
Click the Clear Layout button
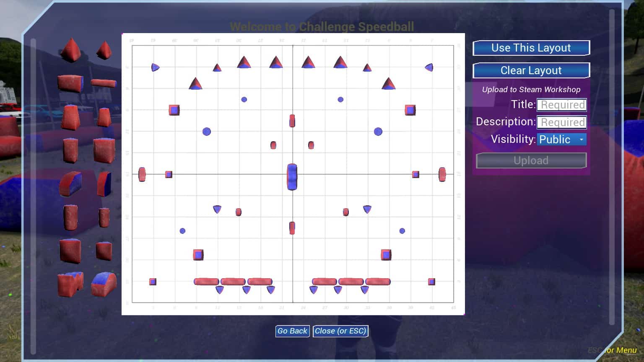coord(531,70)
